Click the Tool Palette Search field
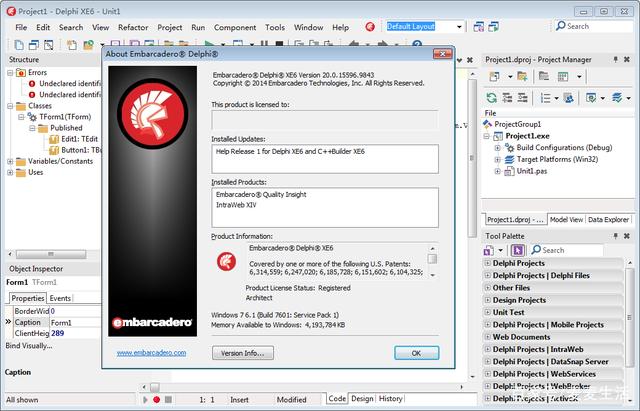The width and height of the screenshot is (640, 411). coord(567,250)
